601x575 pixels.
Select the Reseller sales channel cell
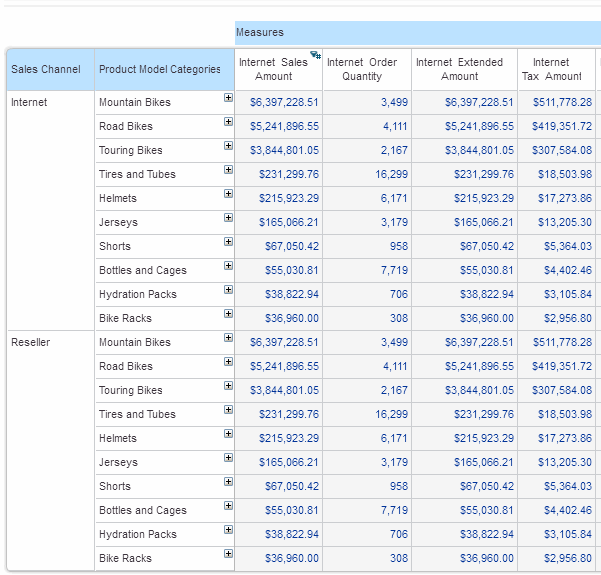(x=31, y=343)
